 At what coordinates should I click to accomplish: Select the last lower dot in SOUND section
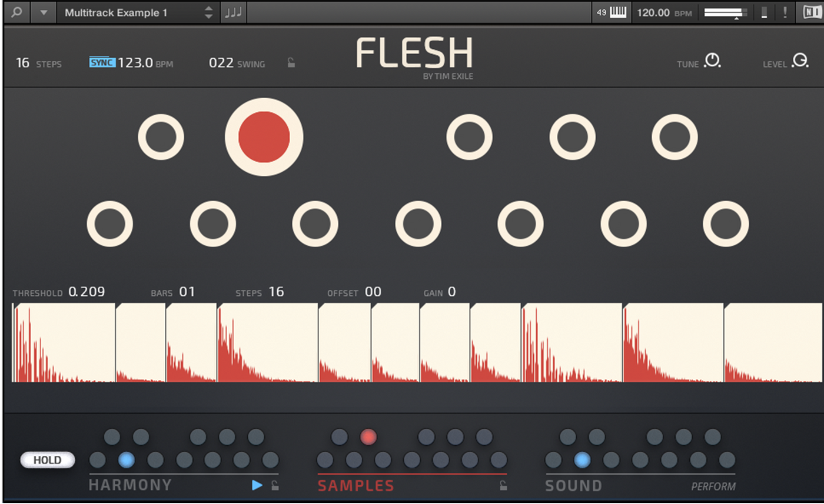click(x=727, y=460)
